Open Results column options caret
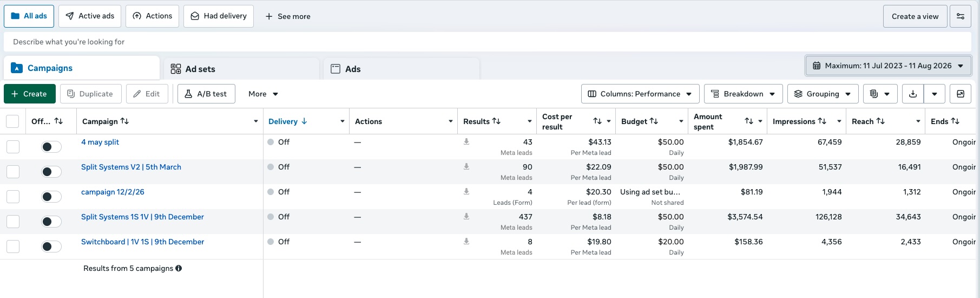The height and width of the screenshot is (298, 980). tap(530, 121)
